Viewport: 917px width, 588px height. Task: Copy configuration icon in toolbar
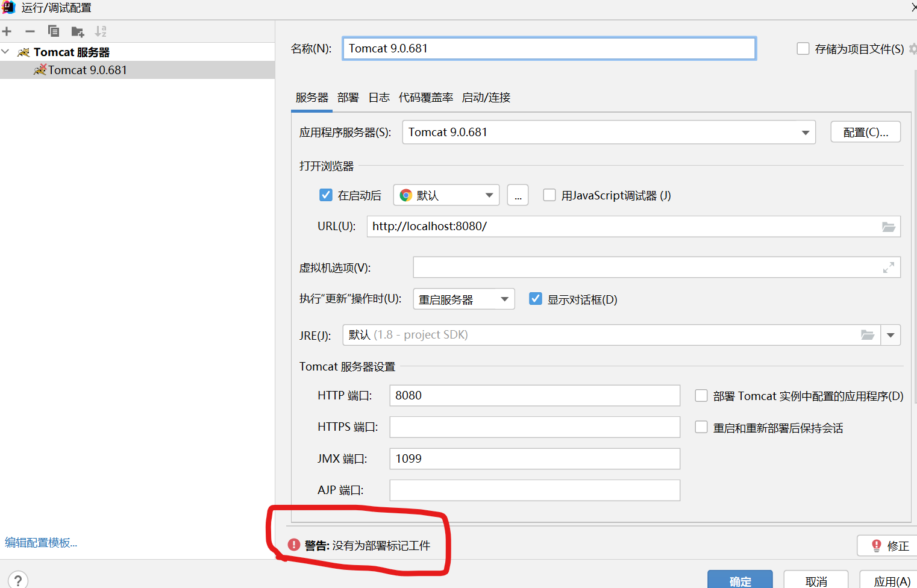coord(54,31)
